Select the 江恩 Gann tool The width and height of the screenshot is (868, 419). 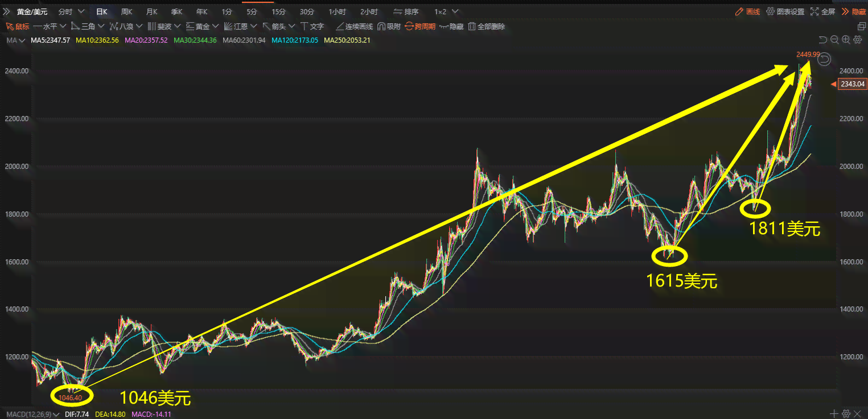[x=236, y=26]
